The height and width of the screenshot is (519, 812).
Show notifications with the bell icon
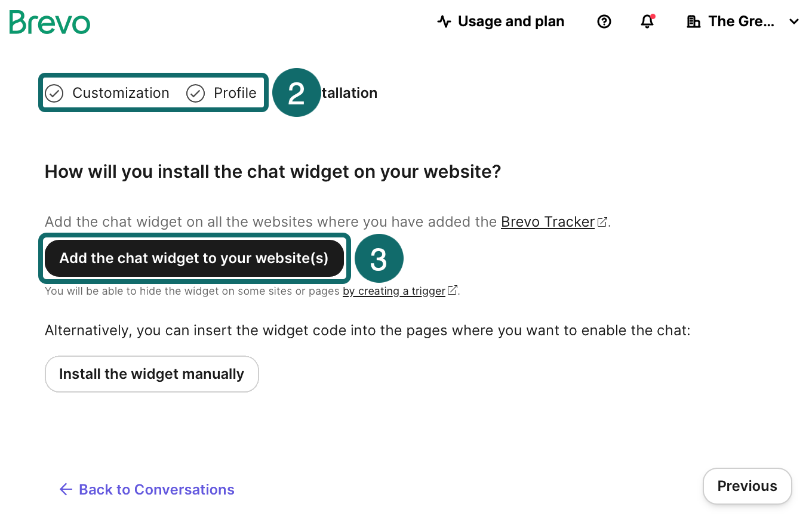coord(647,22)
